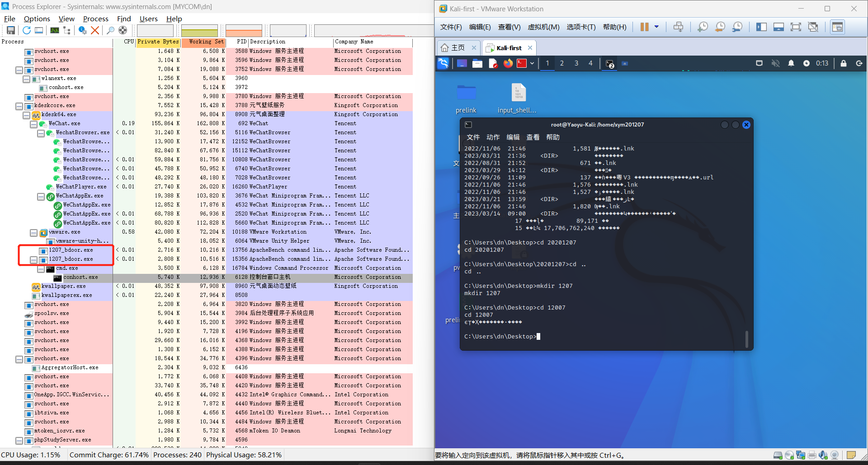Screen dimensions: 868x465
Task: Open the File menu in Process Explorer
Action: coord(9,19)
